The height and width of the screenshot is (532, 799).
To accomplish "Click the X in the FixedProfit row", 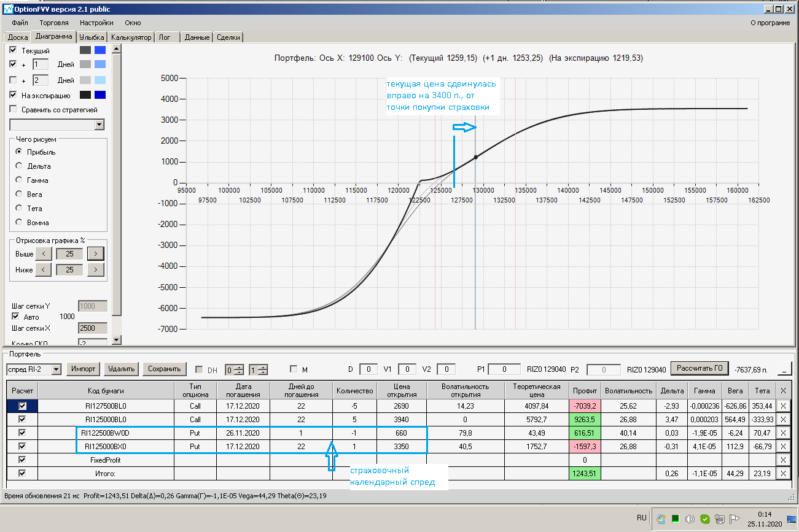I will [782, 460].
